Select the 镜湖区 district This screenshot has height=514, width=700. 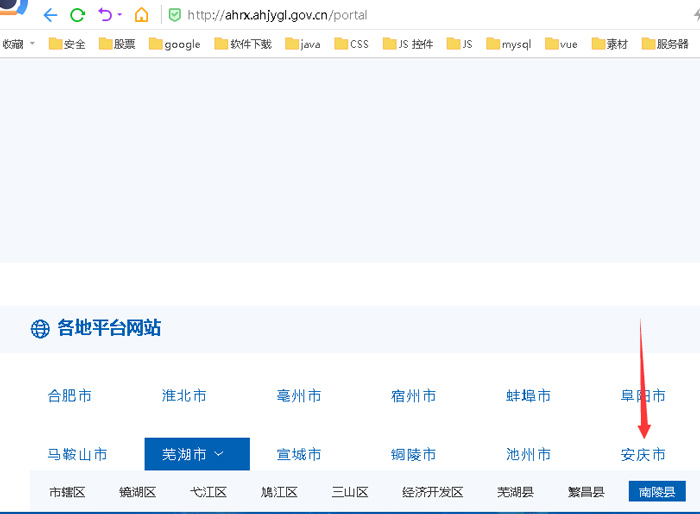[138, 492]
